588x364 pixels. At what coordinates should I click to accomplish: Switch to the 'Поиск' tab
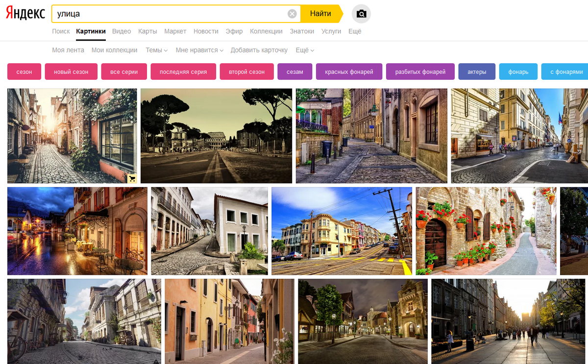tap(61, 31)
